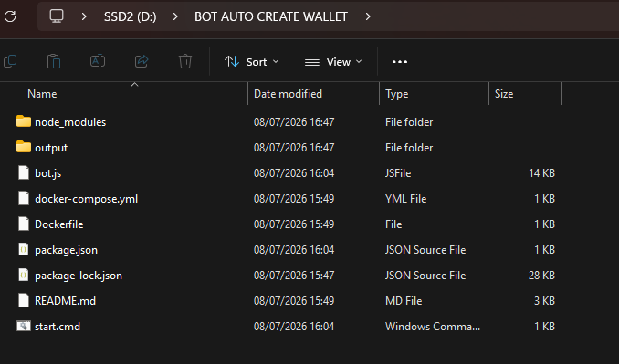The height and width of the screenshot is (364, 619).
Task: Select BOT AUTO CREATE WALLET breadcrumb
Action: (271, 16)
